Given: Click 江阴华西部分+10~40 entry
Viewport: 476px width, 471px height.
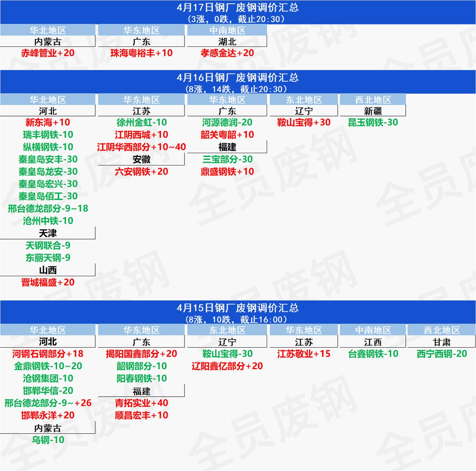Looking at the screenshot, I should [141, 147].
